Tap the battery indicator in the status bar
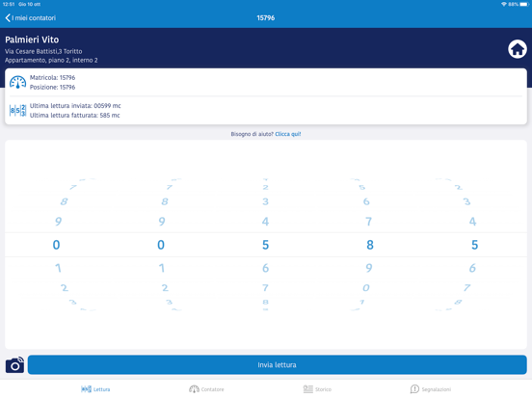532x399 pixels. point(524,4)
